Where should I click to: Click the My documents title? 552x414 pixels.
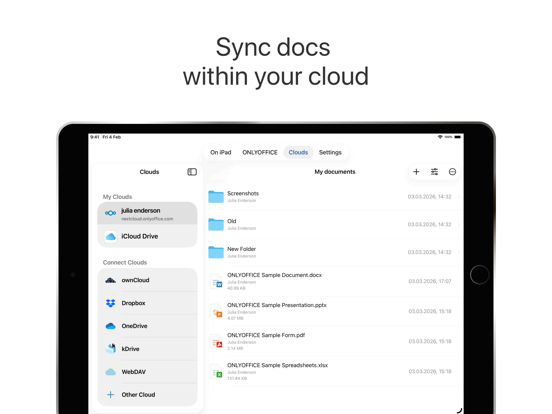335,172
